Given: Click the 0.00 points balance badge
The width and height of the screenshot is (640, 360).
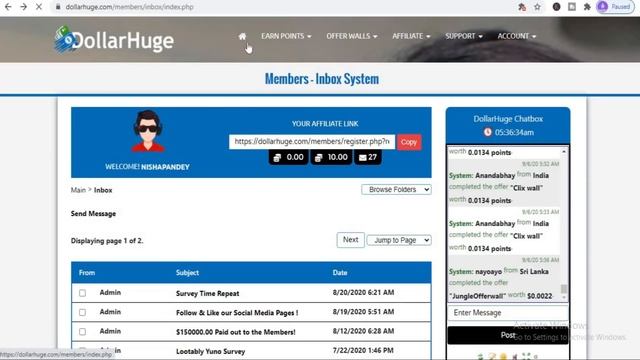Looking at the screenshot, I should pos(288,158).
